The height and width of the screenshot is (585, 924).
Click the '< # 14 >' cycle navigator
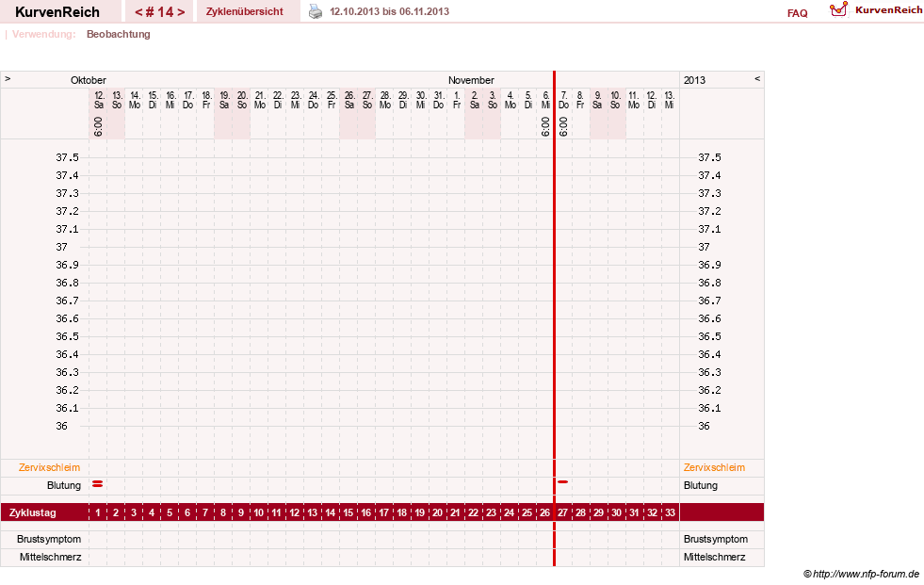point(160,12)
